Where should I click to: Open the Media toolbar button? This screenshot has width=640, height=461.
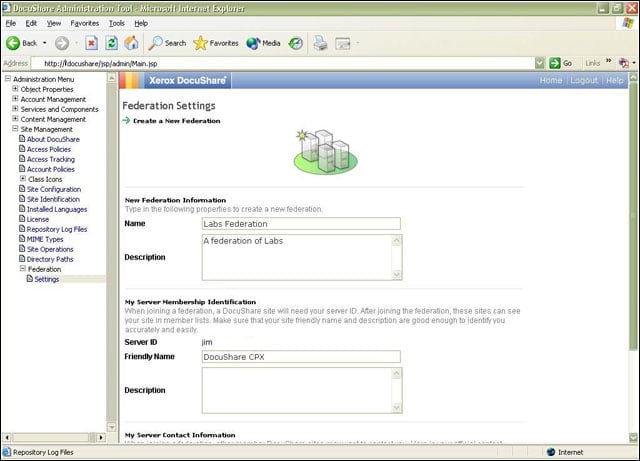coord(263,43)
